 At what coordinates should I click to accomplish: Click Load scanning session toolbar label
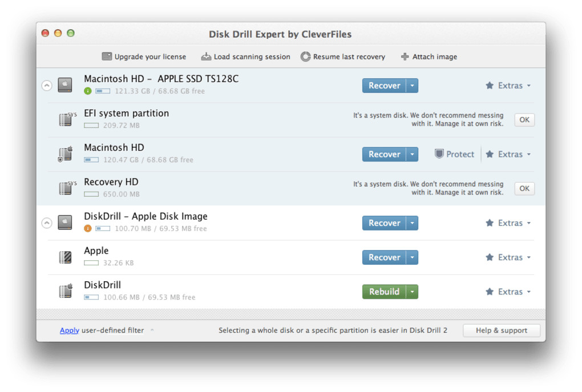coord(252,56)
